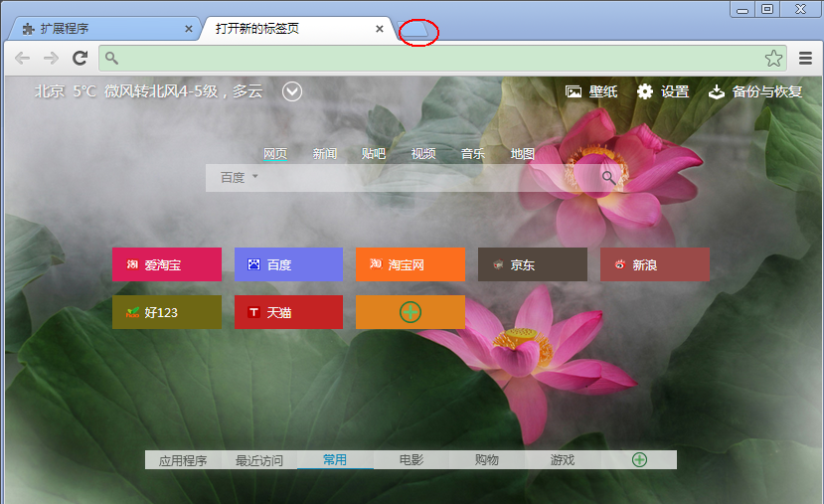Switch to the 扩展程序 tab
The width and height of the screenshot is (824, 504).
(99, 29)
